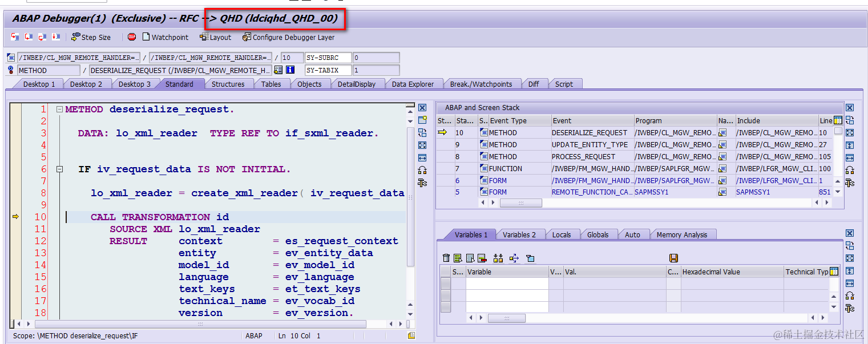Image resolution: width=868 pixels, height=344 pixels.
Task: Click Full Screen icon beside source editor
Action: [x=422, y=145]
